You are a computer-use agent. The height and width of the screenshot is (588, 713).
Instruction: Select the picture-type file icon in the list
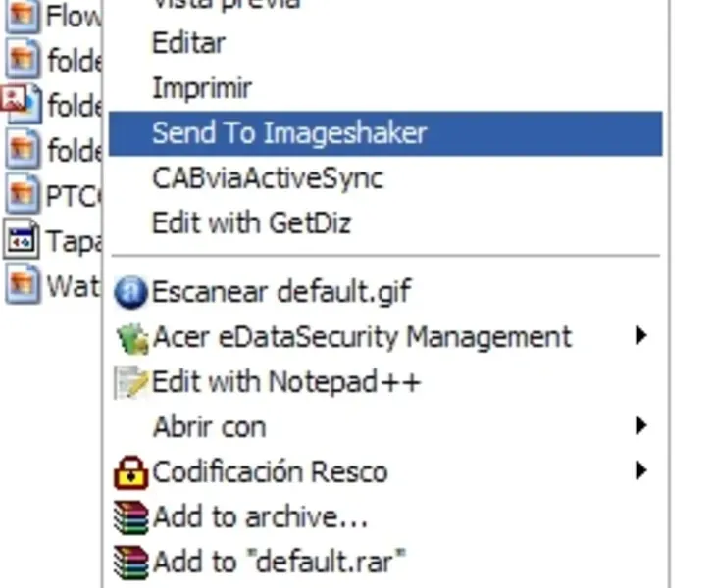[x=21, y=104]
